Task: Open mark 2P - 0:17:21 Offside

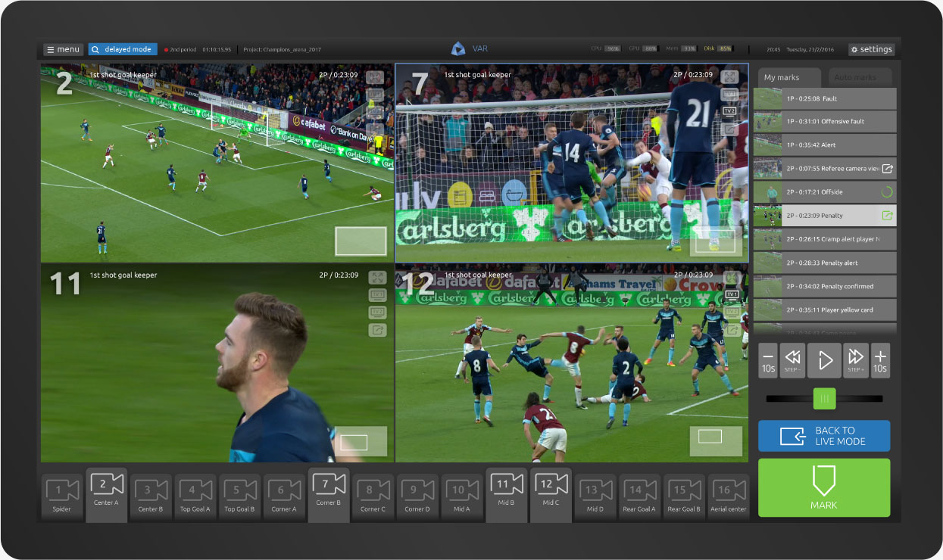Action: (825, 192)
